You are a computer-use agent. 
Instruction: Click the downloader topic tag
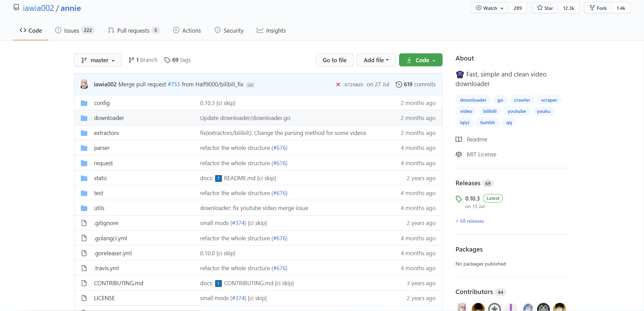pyautogui.click(x=473, y=100)
